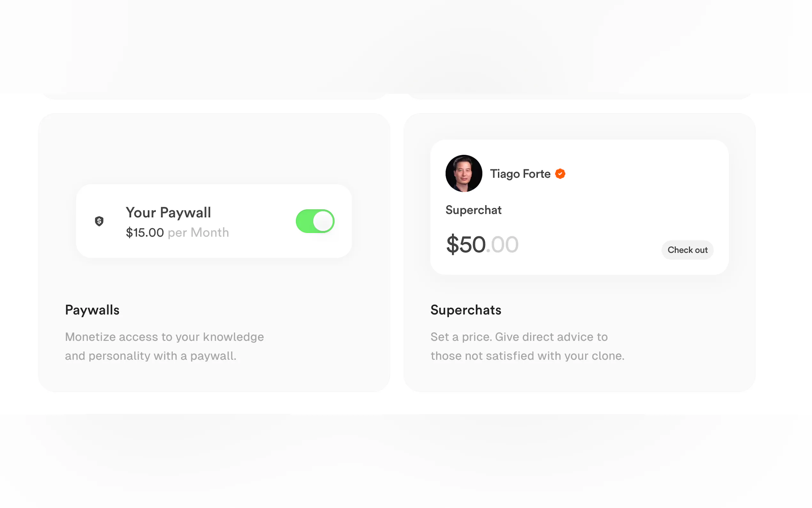Click the Superchats description text
This screenshot has height=508, width=812.
coord(527,346)
